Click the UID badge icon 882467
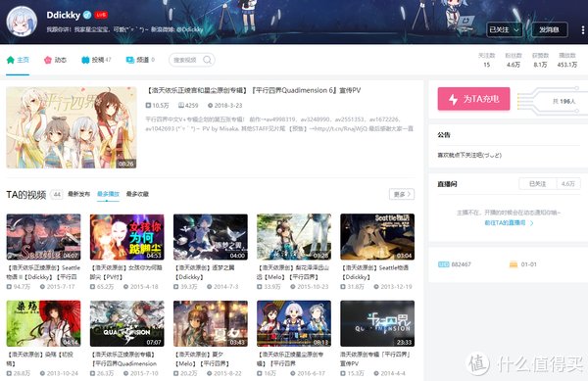 click(443, 264)
